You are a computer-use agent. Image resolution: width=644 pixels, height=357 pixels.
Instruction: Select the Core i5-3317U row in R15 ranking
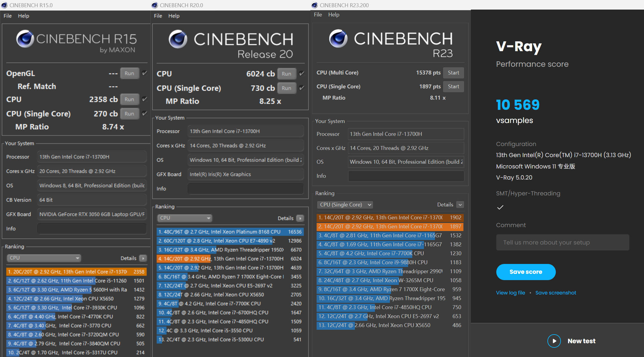(77, 353)
